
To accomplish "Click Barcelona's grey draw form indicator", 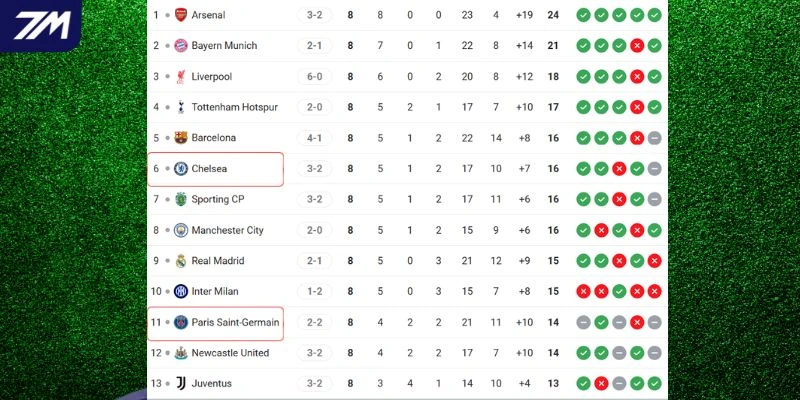I will (654, 138).
